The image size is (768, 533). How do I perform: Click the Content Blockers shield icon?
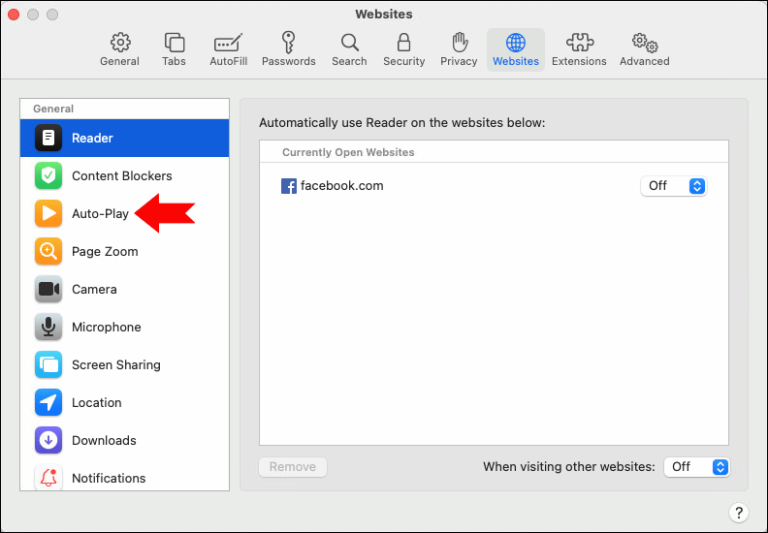click(x=48, y=175)
